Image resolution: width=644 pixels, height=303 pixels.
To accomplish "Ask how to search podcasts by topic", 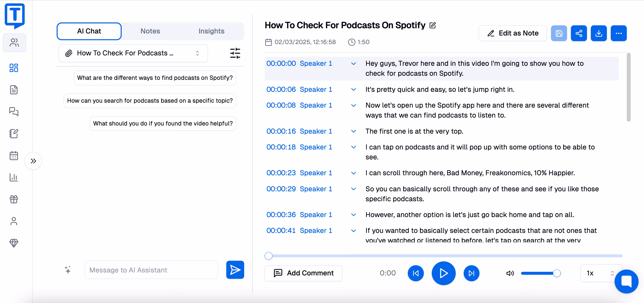I will coord(150,101).
